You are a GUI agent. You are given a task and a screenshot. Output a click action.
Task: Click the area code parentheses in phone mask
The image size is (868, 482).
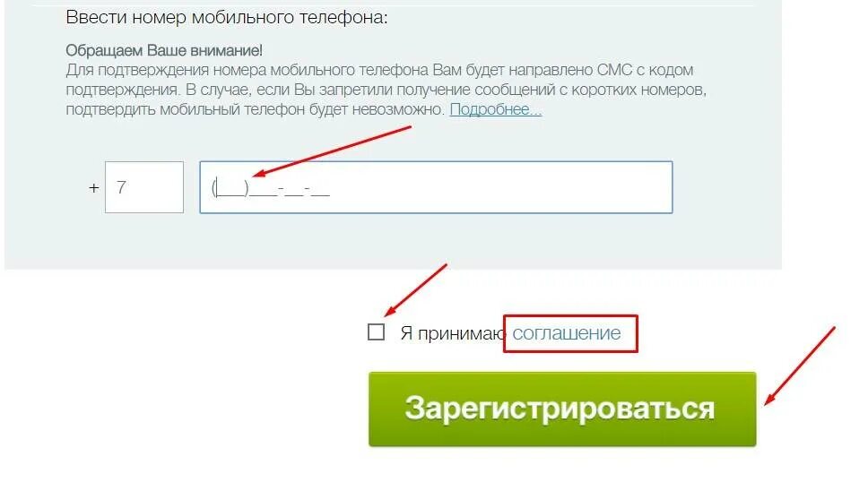[230, 188]
